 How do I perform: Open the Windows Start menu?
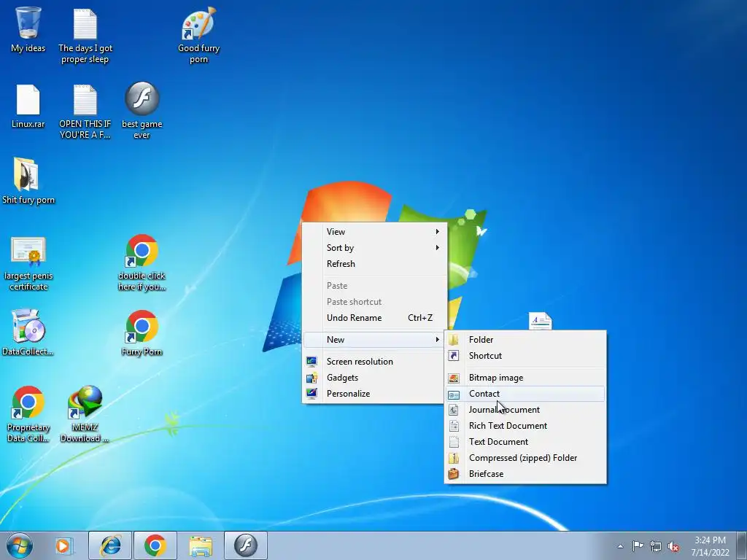point(20,545)
